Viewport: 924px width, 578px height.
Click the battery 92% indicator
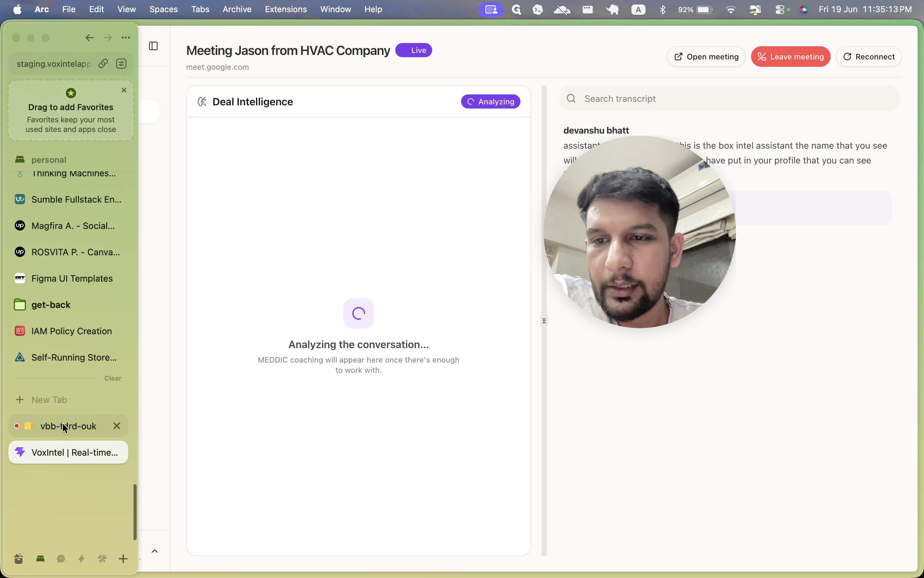point(695,9)
